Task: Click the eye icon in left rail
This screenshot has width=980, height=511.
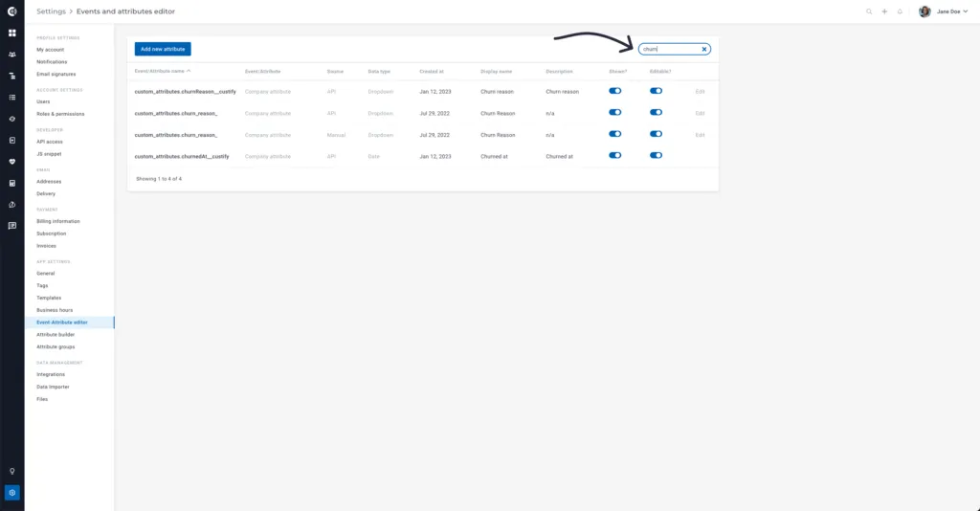Action: click(11, 119)
